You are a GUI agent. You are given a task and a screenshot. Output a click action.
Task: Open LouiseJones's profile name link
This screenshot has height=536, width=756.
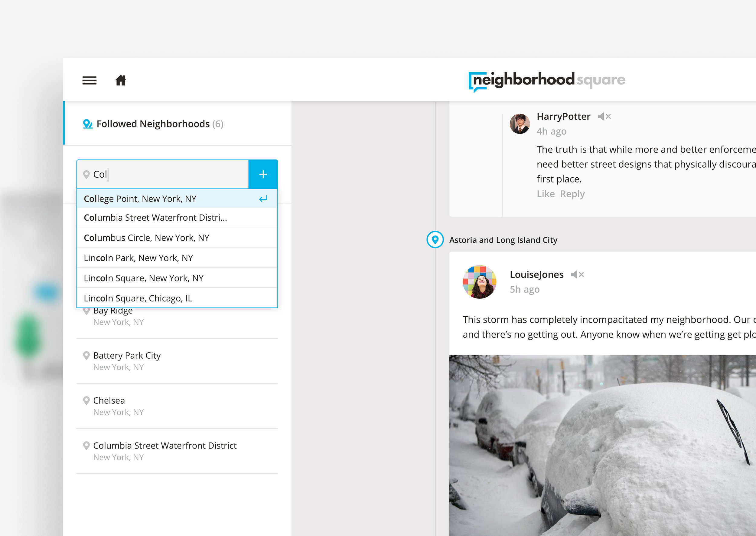tap(537, 275)
